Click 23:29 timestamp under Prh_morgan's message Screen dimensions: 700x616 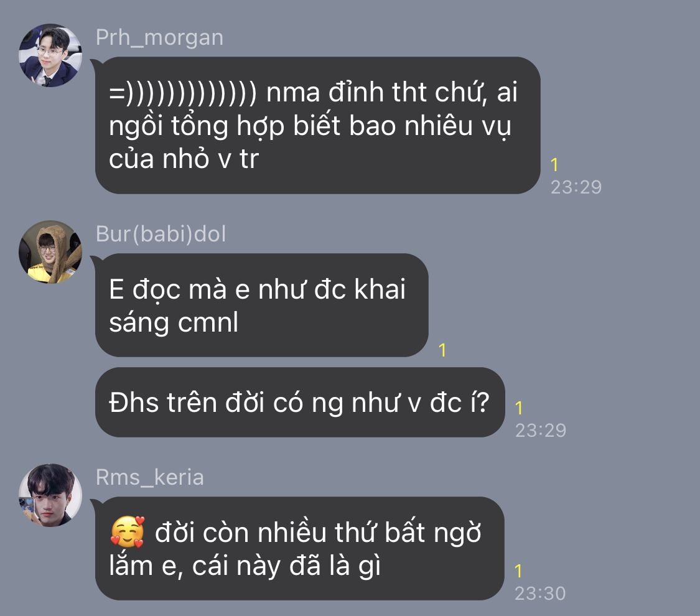[576, 187]
